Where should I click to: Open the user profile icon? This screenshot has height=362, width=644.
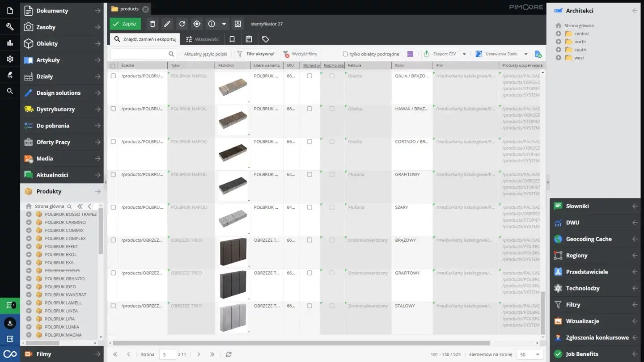point(10,323)
